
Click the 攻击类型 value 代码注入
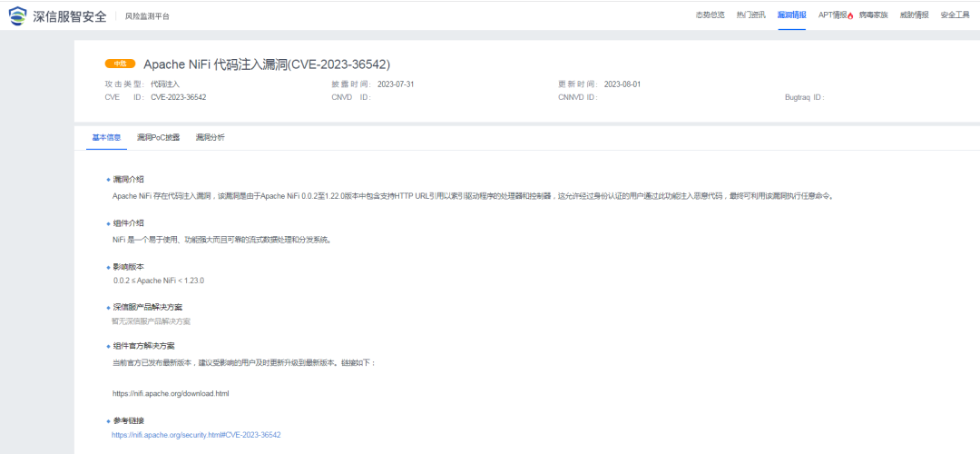(x=165, y=84)
